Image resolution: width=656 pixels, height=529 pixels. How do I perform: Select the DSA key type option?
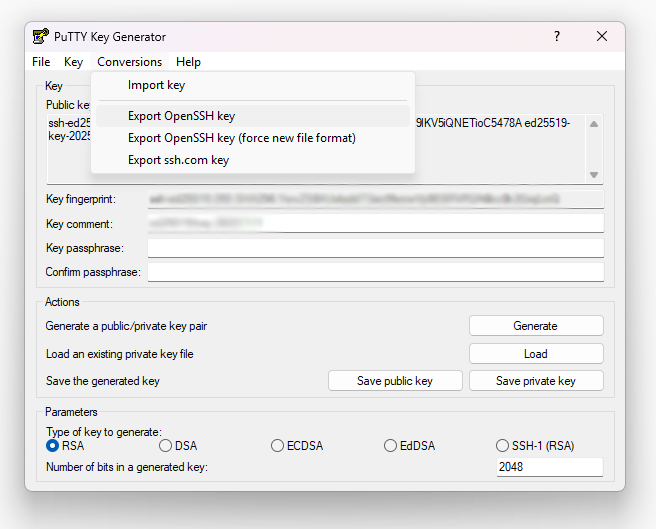[166, 446]
